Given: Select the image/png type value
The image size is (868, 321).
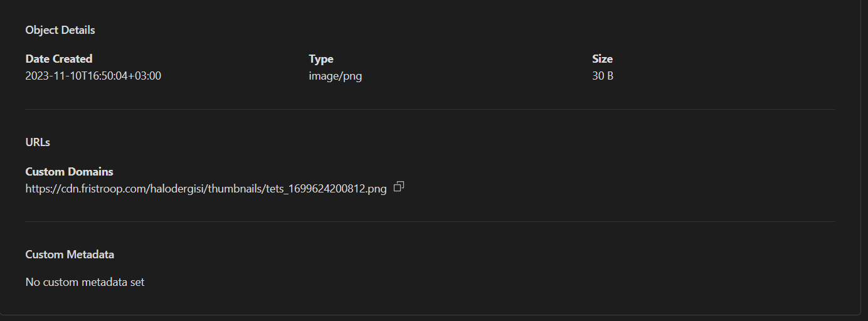Looking at the screenshot, I should (x=336, y=76).
